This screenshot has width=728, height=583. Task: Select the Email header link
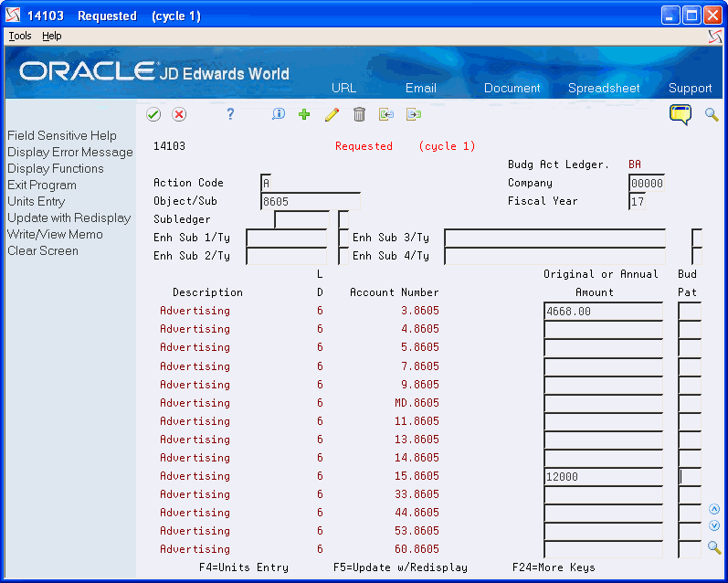tap(421, 88)
